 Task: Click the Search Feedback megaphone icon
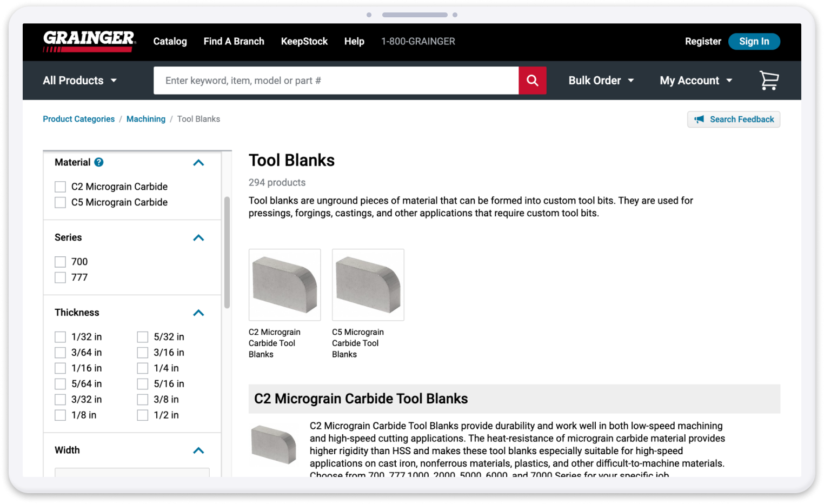tap(700, 120)
